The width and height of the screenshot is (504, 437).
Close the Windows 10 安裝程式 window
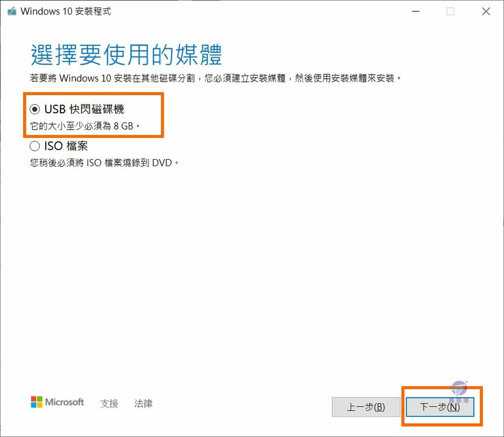(x=486, y=11)
